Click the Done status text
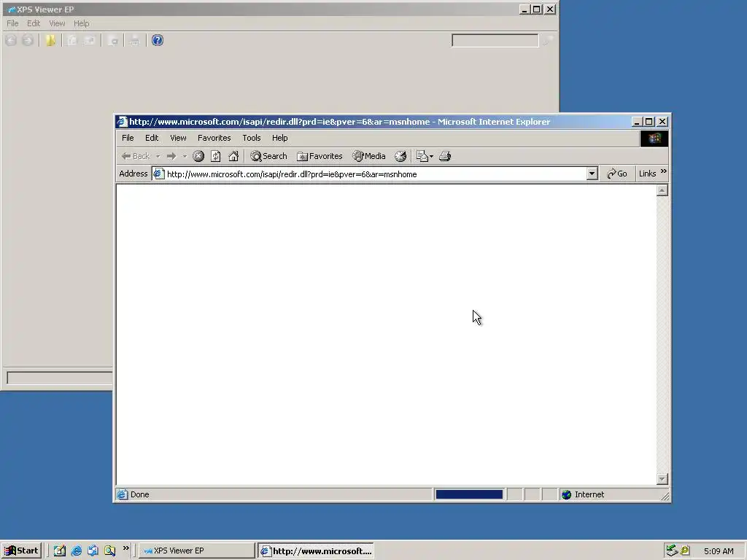Viewport: 747px width, 560px height. click(x=139, y=494)
